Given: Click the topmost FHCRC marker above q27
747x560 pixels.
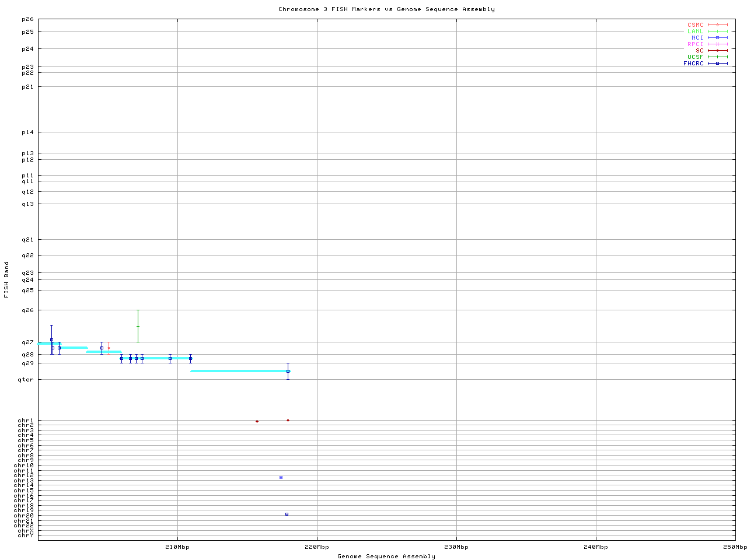Looking at the screenshot, I should [x=51, y=339].
